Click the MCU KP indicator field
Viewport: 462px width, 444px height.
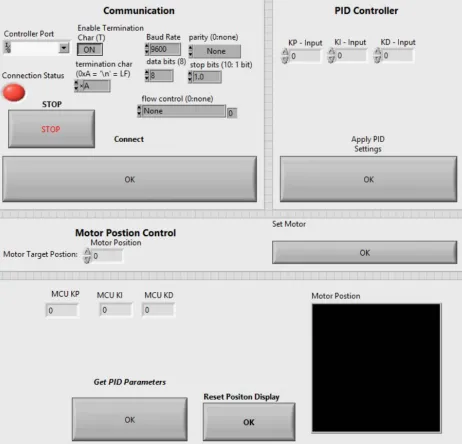click(x=62, y=311)
